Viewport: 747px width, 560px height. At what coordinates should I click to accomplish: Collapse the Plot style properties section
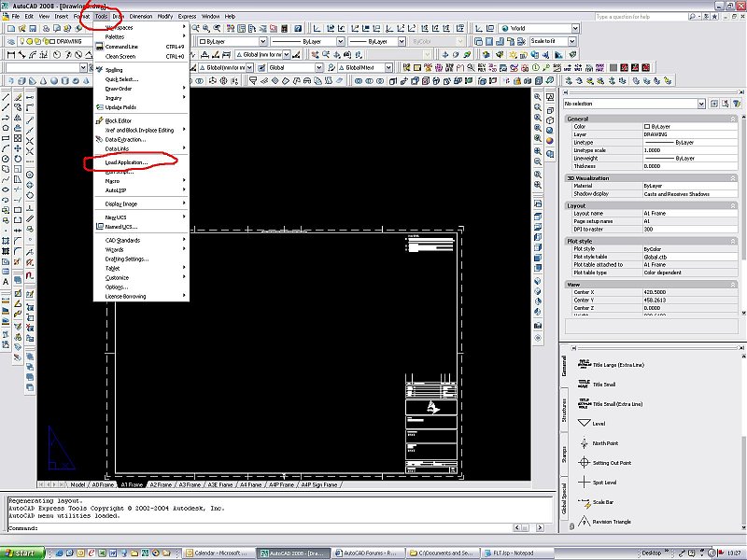[733, 242]
